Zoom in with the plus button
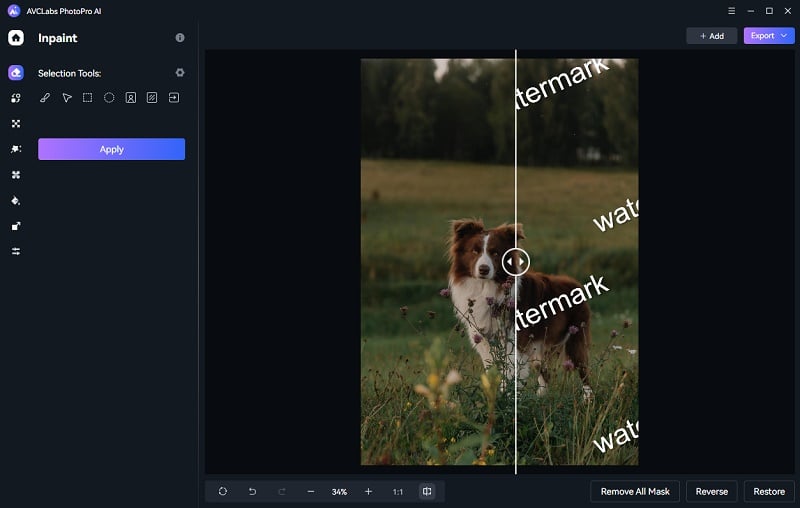The image size is (800, 508). pos(368,491)
